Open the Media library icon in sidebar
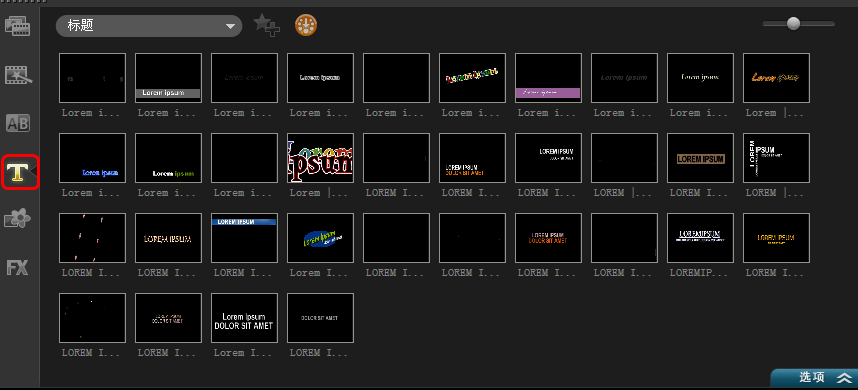858x390 pixels. click(x=18, y=26)
